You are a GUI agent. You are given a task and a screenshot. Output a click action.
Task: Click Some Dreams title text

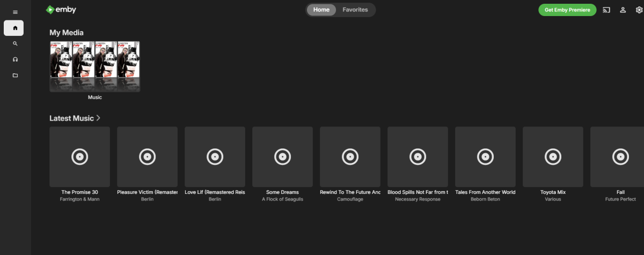point(282,192)
